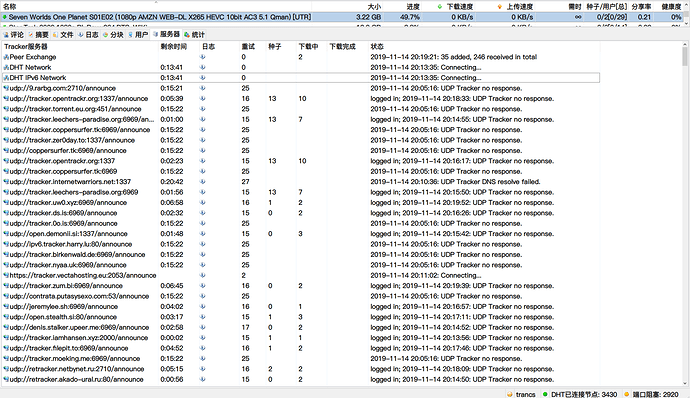Click the 49.7% progress cell
This screenshot has height=398, width=690.
pyautogui.click(x=410, y=17)
